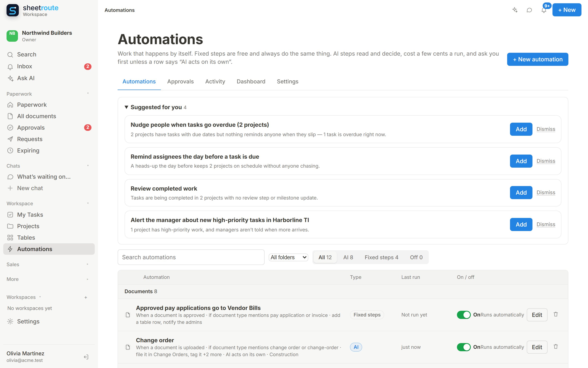The image size is (588, 368).
Task: Switch to the Dashboard tab
Action: pos(251,82)
